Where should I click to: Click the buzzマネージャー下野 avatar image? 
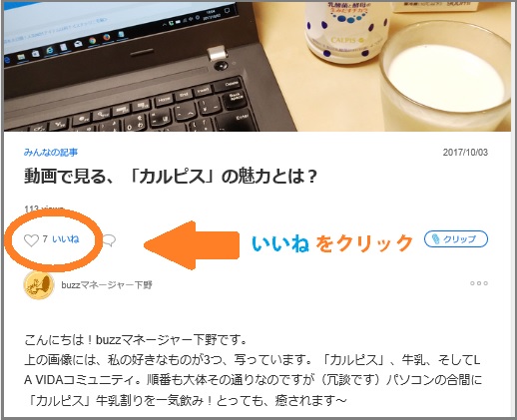(39, 285)
